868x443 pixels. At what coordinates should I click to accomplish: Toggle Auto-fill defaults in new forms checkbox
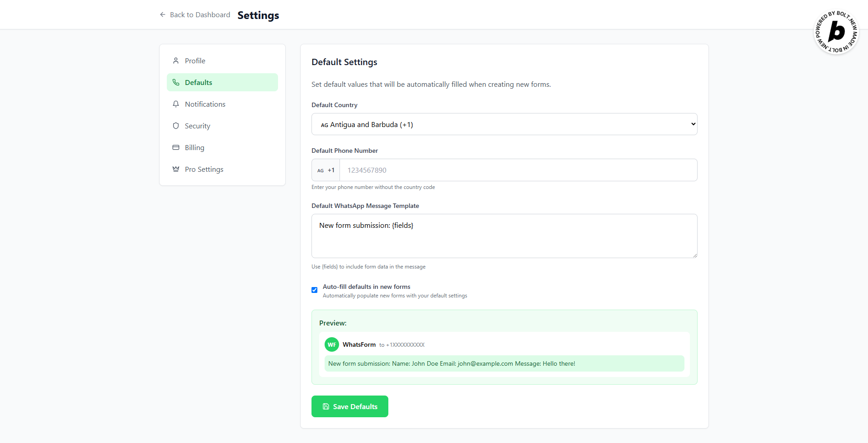coord(315,290)
